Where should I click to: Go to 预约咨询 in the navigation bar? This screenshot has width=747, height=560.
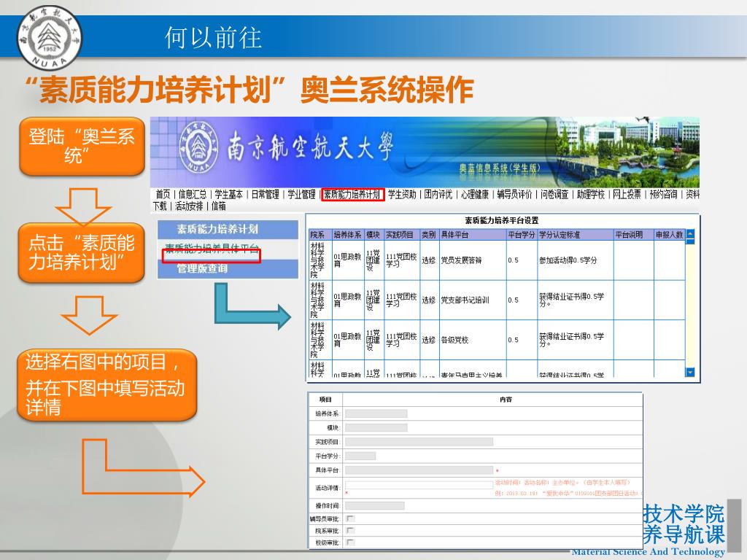[x=664, y=194]
